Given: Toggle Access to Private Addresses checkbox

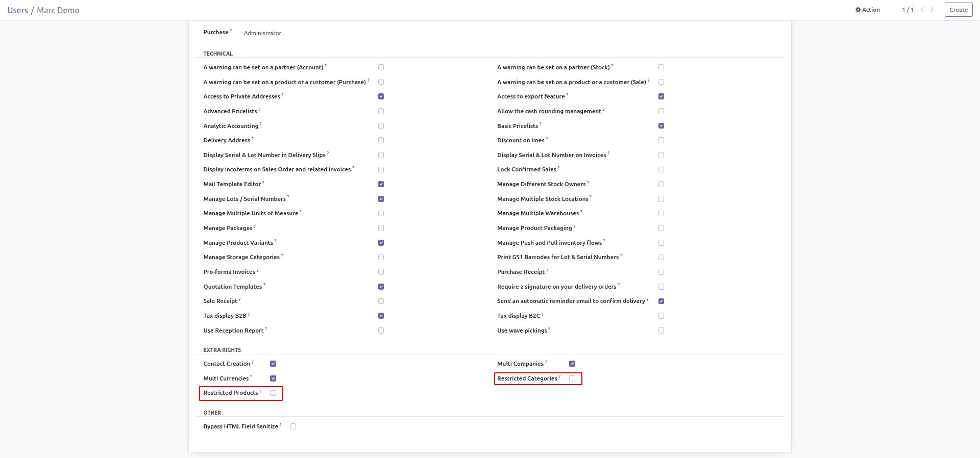Looking at the screenshot, I should [381, 96].
